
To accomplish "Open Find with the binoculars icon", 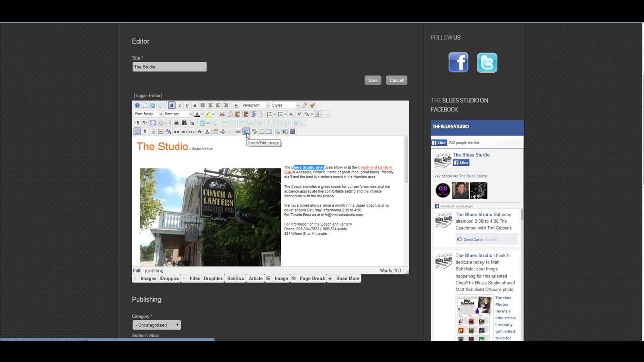I will click(184, 123).
